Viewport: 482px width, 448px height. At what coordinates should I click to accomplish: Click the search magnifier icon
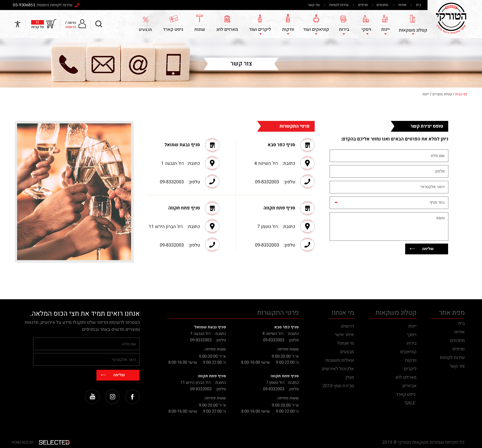[x=99, y=24]
